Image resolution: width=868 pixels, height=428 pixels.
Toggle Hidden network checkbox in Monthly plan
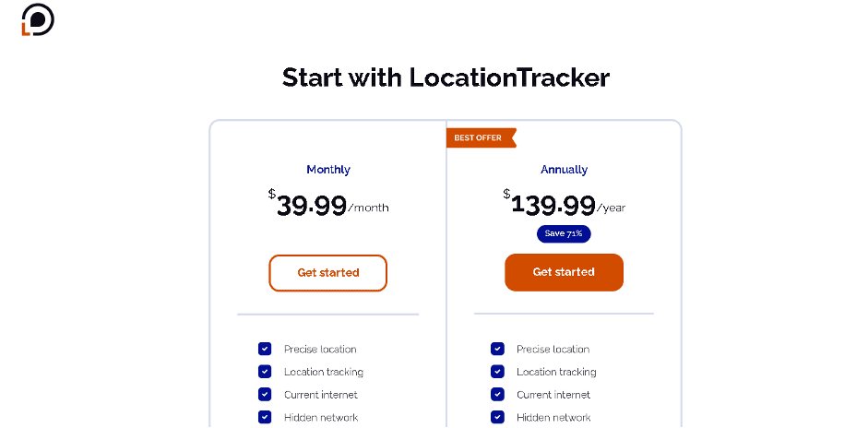pyautogui.click(x=265, y=417)
